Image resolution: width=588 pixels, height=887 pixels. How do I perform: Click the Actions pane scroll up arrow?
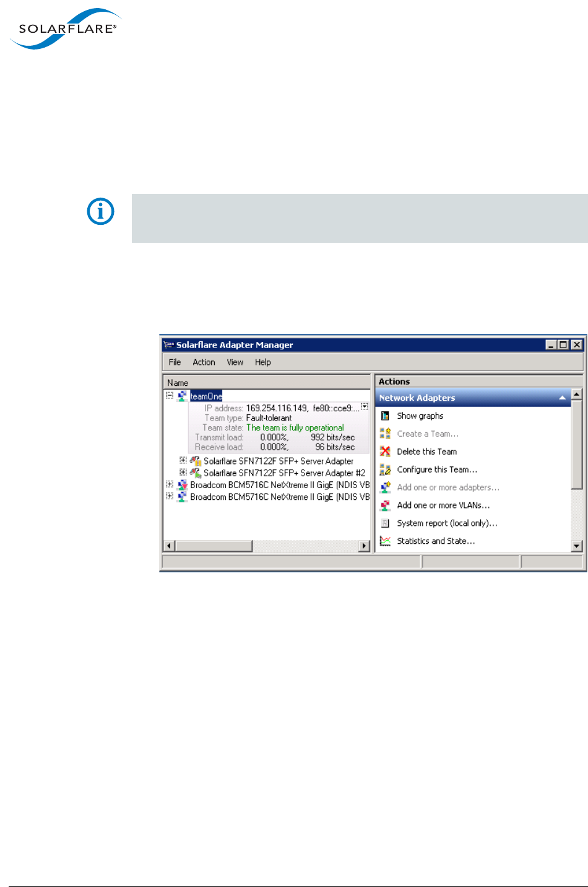(577, 394)
